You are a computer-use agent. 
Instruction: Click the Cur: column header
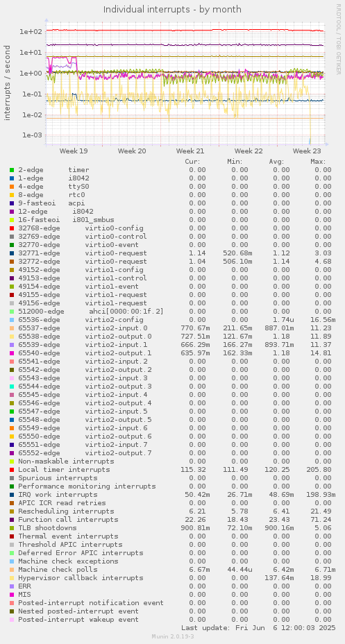(193, 162)
